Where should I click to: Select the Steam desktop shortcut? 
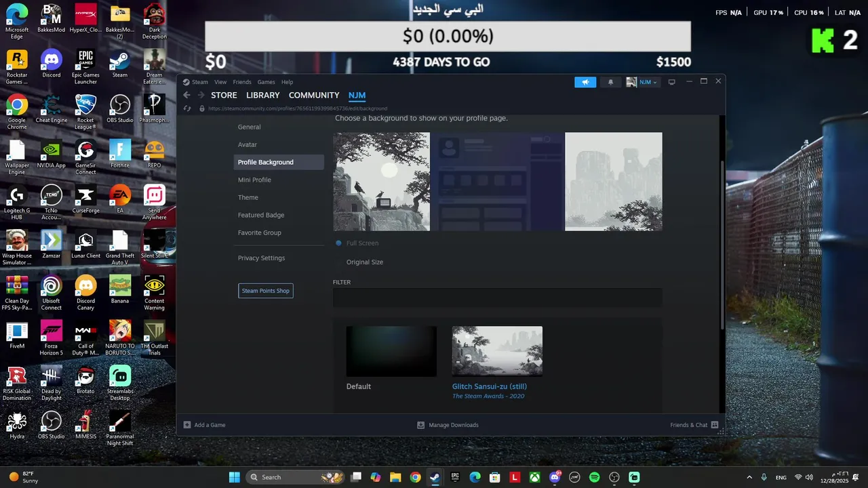[x=120, y=63]
